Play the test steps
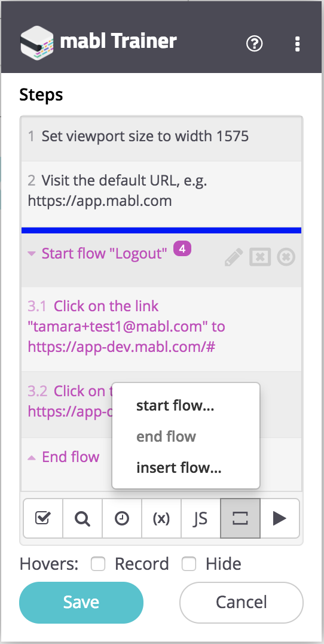The height and width of the screenshot is (644, 324). 280,518
